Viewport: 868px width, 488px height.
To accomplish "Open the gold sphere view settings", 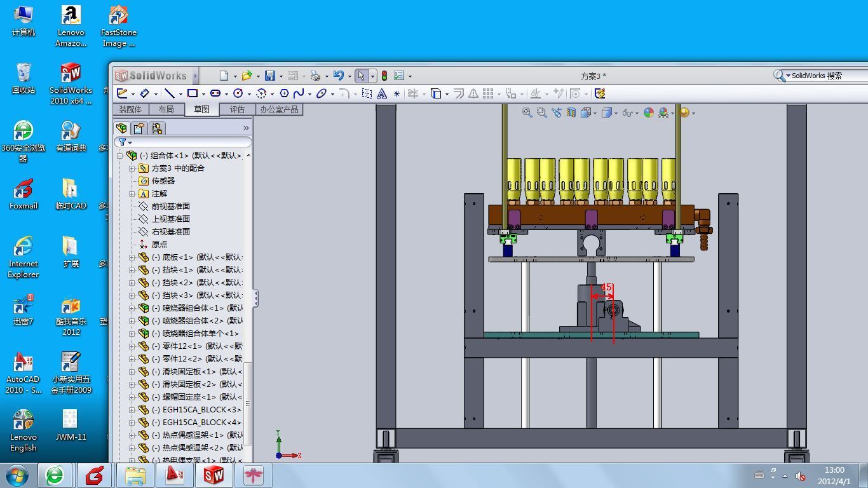I will coord(684,112).
